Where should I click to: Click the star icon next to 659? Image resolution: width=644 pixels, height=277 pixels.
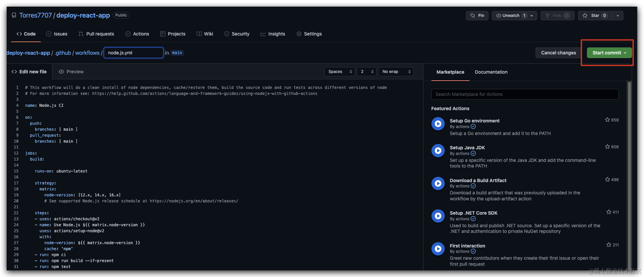pyautogui.click(x=607, y=120)
